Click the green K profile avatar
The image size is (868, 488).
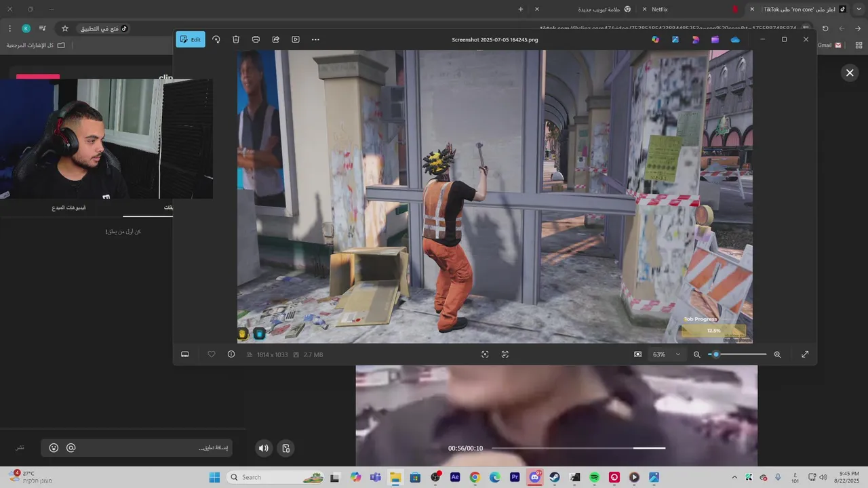coord(26,28)
